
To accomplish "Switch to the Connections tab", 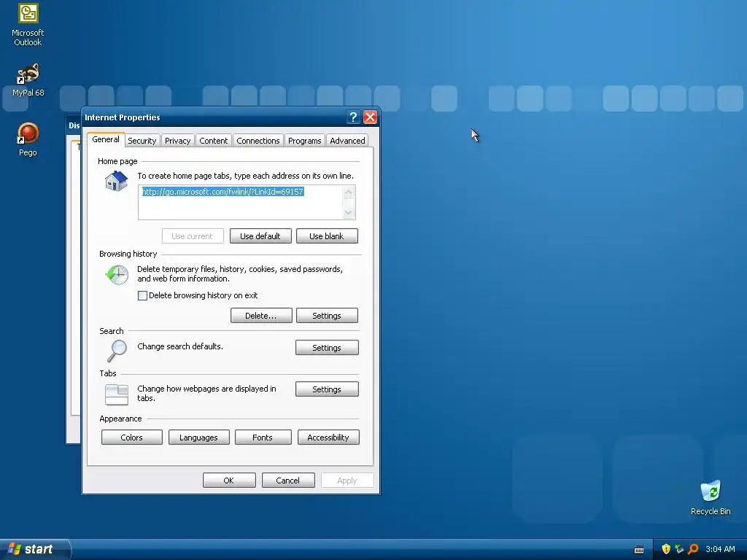I will (258, 141).
